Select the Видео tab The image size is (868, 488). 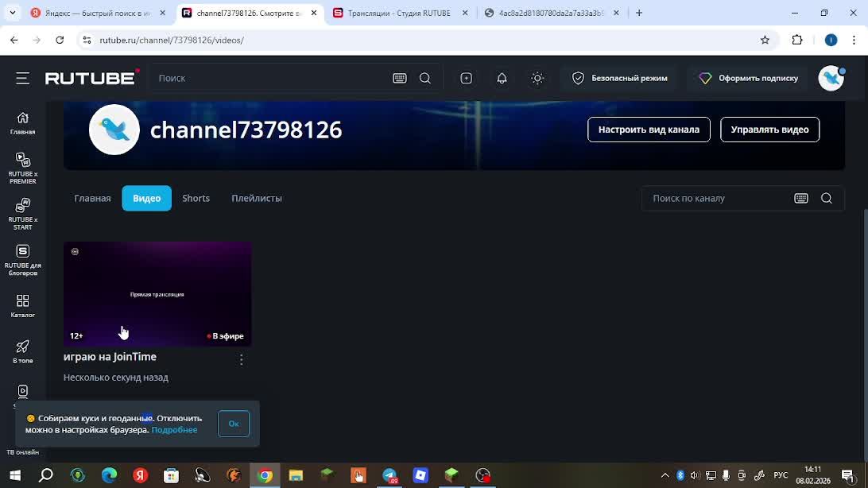pos(147,198)
